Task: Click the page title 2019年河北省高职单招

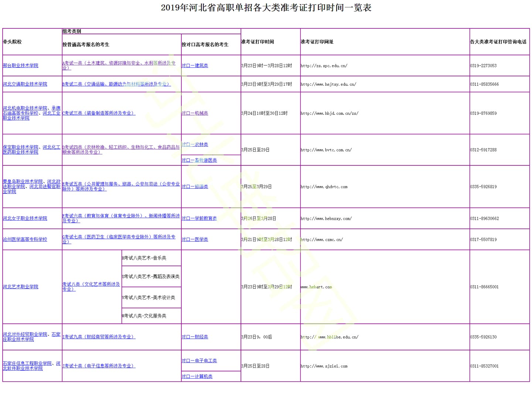Action: [266, 8]
